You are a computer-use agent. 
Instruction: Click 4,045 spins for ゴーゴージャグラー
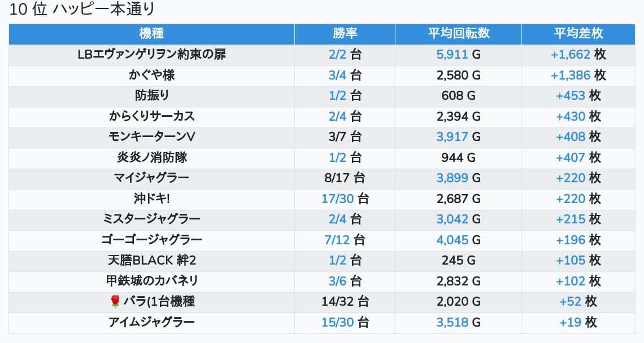pos(452,240)
